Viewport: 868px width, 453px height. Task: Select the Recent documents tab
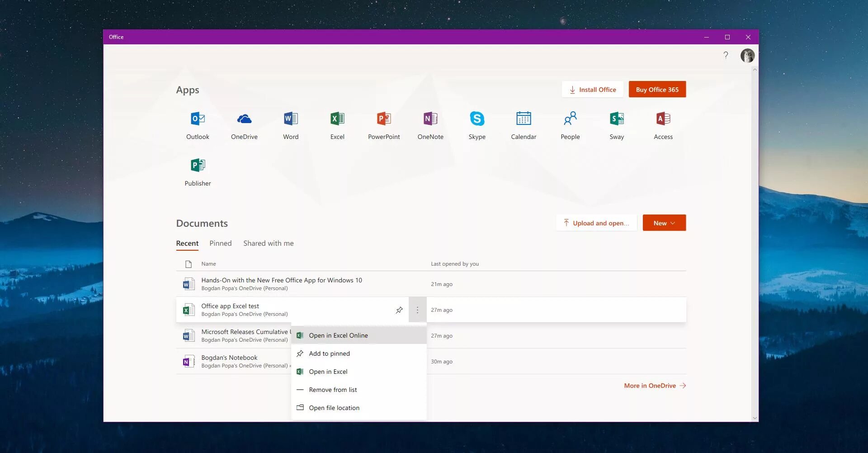(x=187, y=243)
